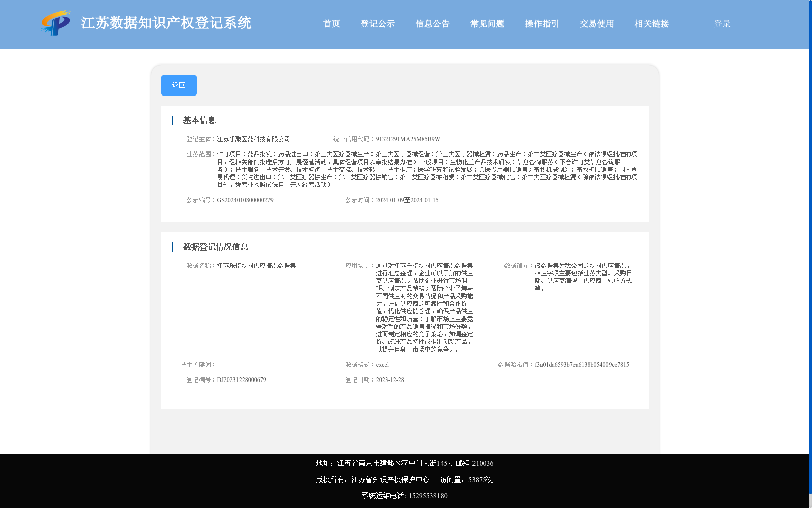
Task: Open 常见问题 navigation item
Action: point(487,24)
